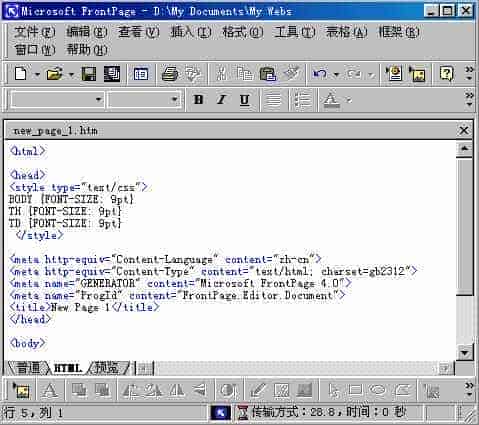
Task: Toggle the bulleted list icon
Action: coord(302,99)
